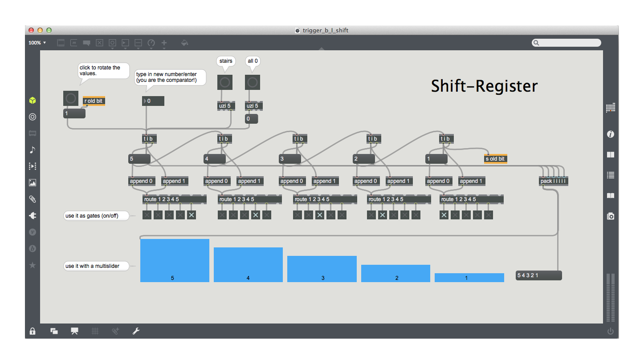Screen dimensions: 644x364
Task: Click the bang button under 'all 0'
Action: (x=253, y=82)
